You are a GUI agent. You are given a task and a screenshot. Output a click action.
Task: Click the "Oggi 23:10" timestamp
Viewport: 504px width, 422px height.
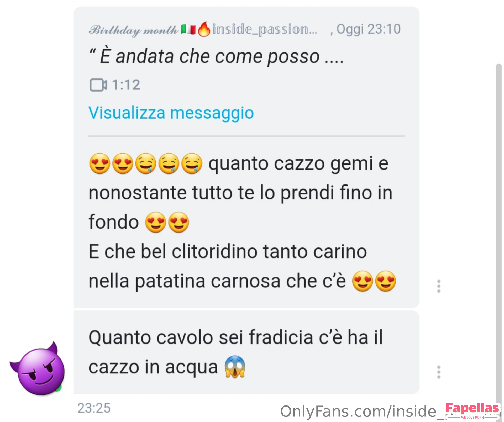click(x=368, y=29)
